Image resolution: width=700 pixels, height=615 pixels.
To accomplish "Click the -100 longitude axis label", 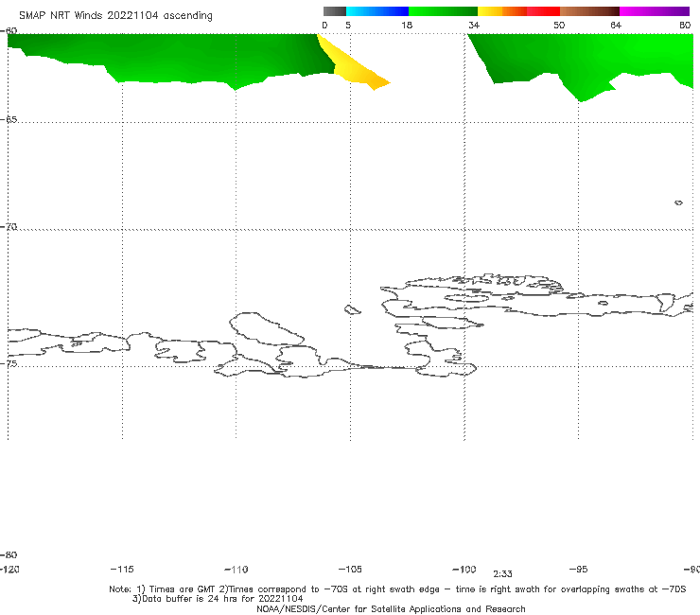I will tap(464, 569).
